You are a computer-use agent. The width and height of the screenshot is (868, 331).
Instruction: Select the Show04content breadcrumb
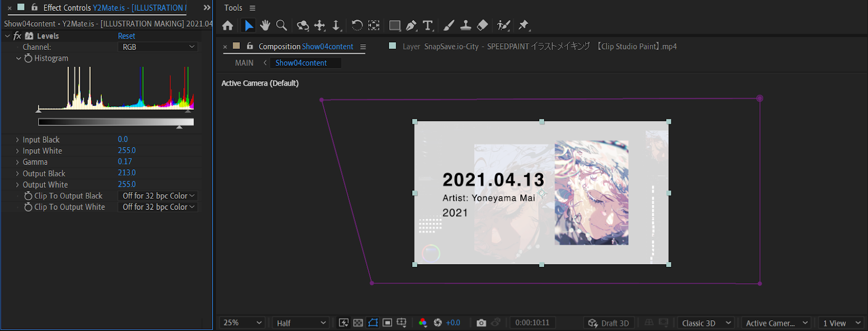301,63
